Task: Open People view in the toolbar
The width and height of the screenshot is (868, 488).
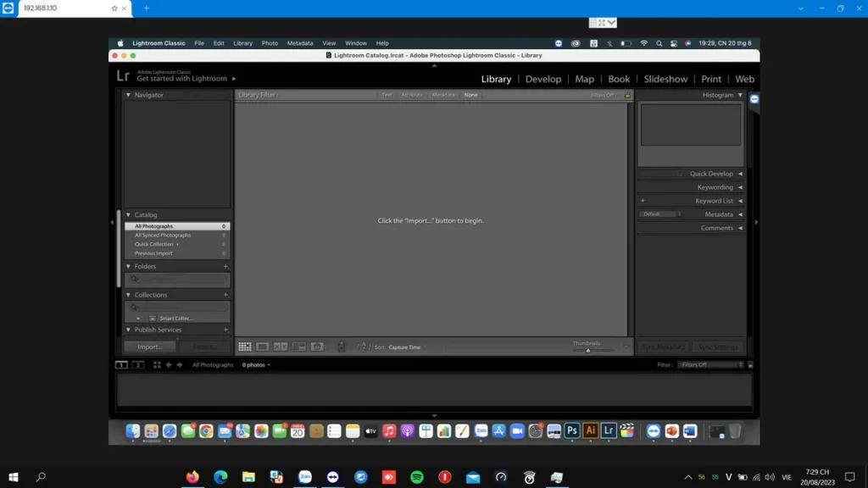Action: 317,347
